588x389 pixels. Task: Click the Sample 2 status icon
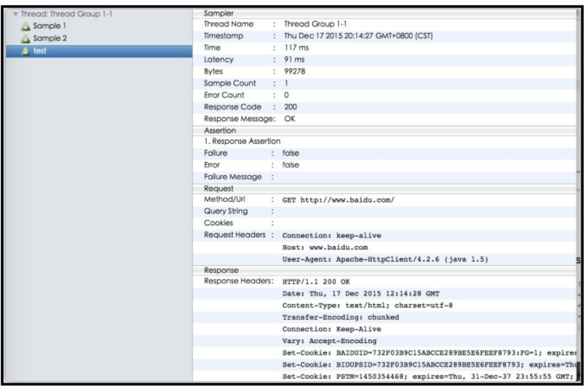coord(25,39)
